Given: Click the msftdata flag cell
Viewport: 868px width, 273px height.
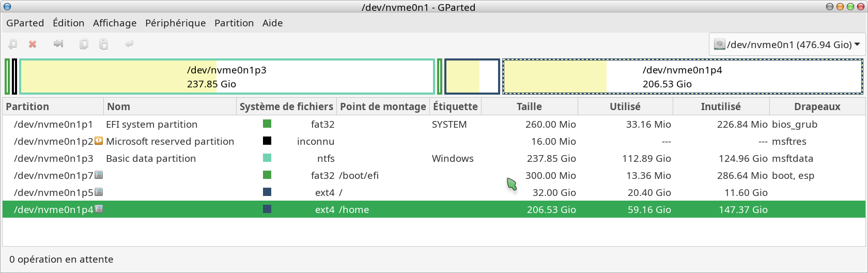Looking at the screenshot, I should point(793,158).
